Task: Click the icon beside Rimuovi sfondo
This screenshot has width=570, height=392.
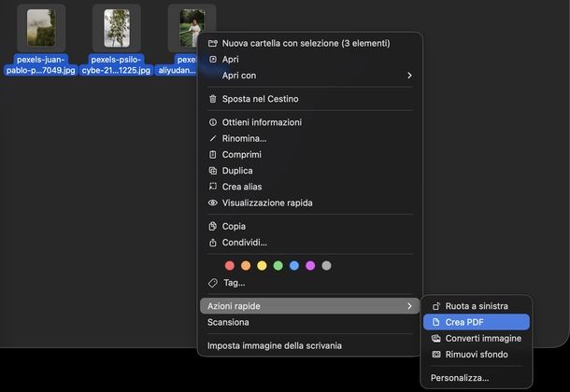Action: [436, 355]
